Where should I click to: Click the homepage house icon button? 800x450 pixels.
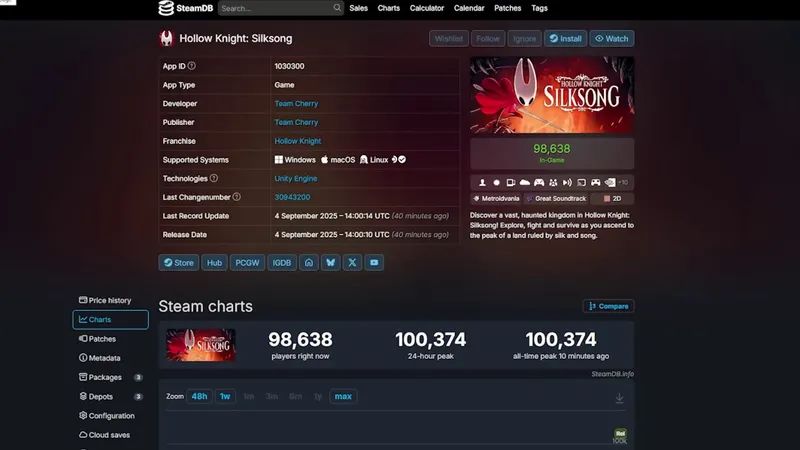tap(309, 263)
